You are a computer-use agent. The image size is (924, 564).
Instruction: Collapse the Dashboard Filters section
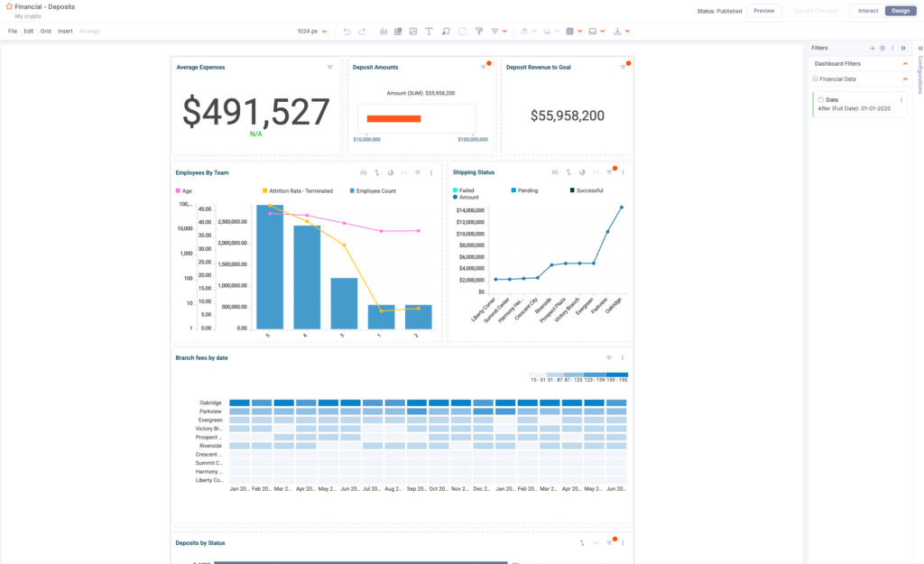(905, 64)
